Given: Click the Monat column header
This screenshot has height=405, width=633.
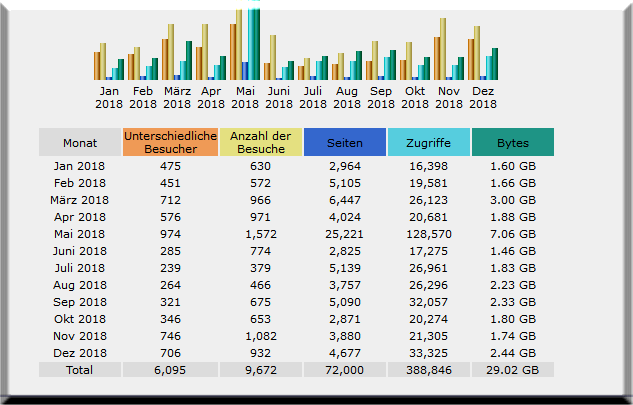Looking at the screenshot, I should tap(80, 142).
